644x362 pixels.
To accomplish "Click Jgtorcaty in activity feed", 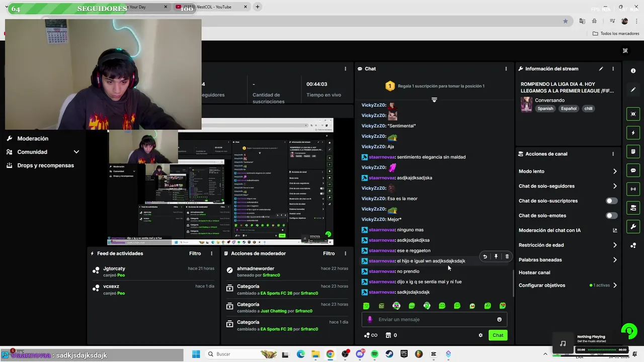I will pyautogui.click(x=114, y=268).
